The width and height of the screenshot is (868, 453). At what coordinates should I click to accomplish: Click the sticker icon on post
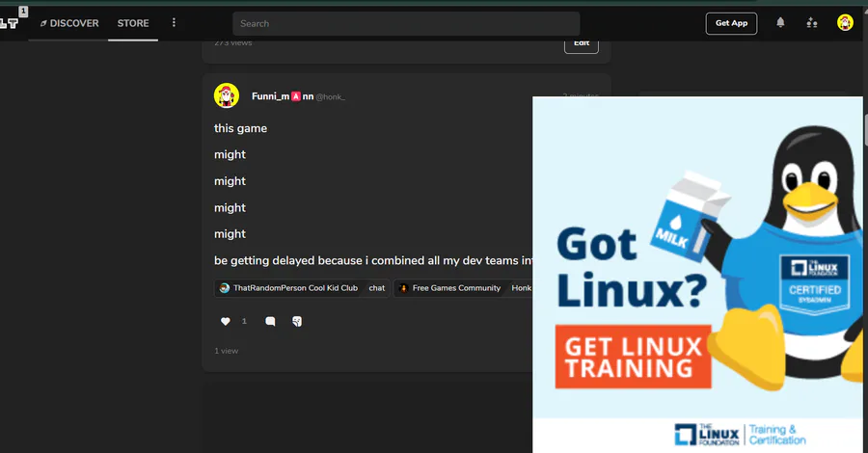[297, 321]
